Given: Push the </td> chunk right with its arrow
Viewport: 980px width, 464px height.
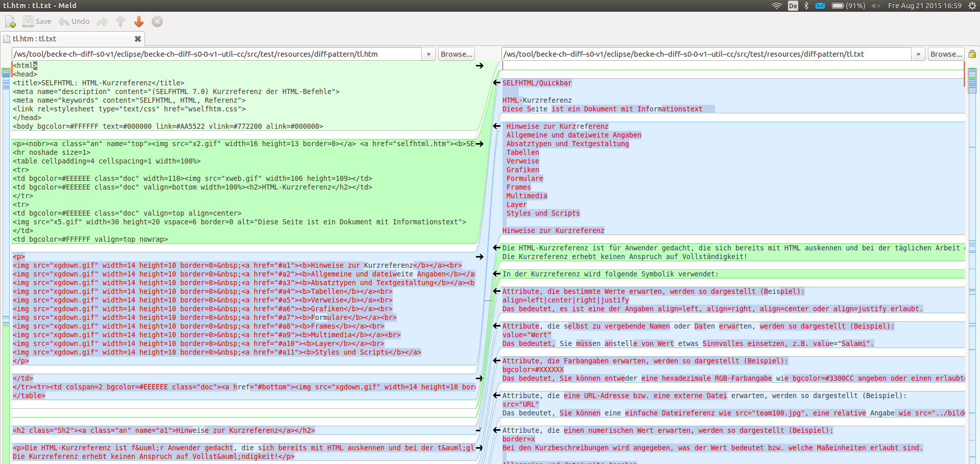Looking at the screenshot, I should (480, 378).
